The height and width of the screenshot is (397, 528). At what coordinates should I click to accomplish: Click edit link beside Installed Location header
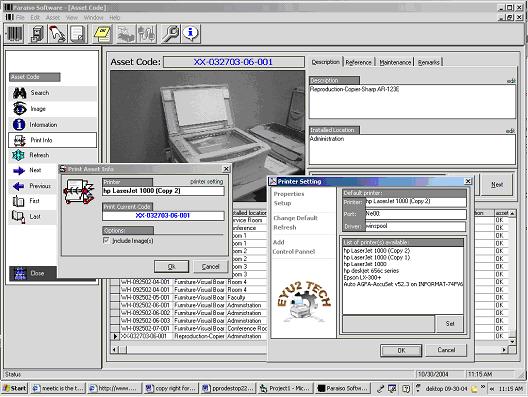[511, 130]
